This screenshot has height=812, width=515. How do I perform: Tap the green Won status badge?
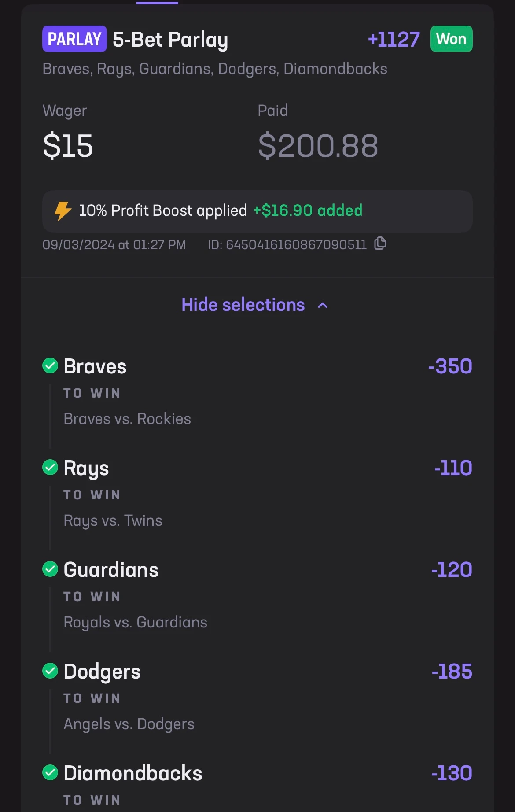click(x=451, y=39)
